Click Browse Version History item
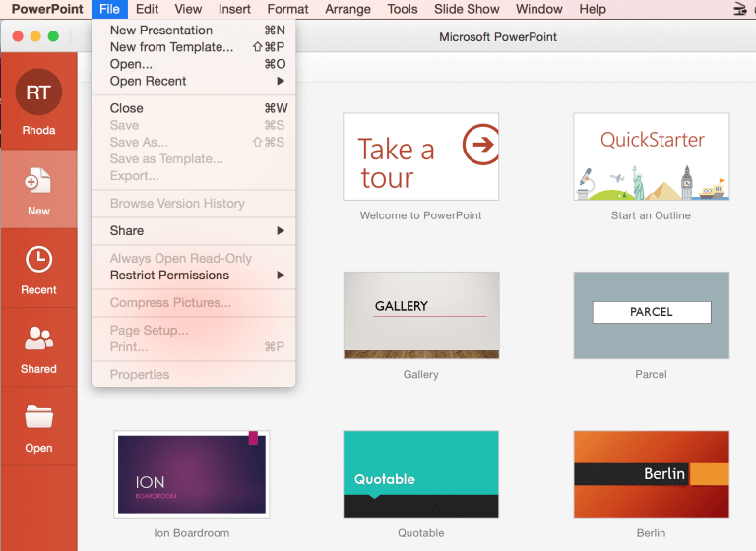 (x=193, y=204)
